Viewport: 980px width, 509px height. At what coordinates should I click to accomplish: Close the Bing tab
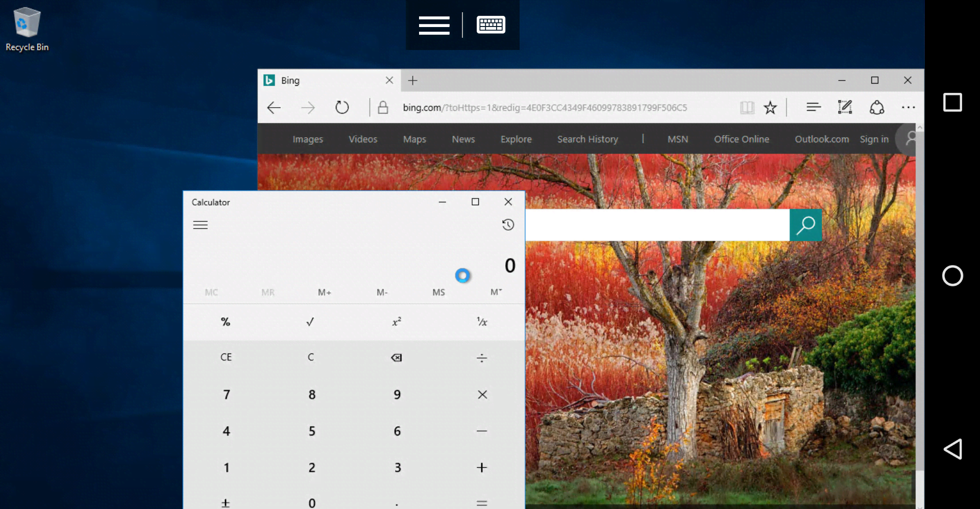(x=389, y=80)
